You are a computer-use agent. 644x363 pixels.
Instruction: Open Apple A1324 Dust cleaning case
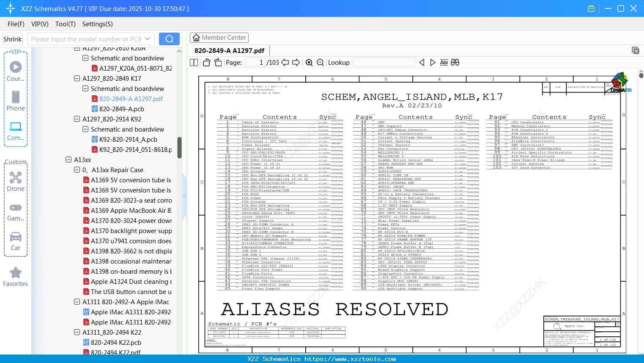point(131,281)
